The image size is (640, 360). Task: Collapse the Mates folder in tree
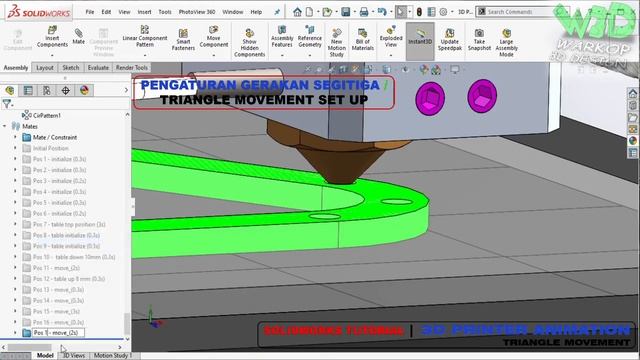4,126
